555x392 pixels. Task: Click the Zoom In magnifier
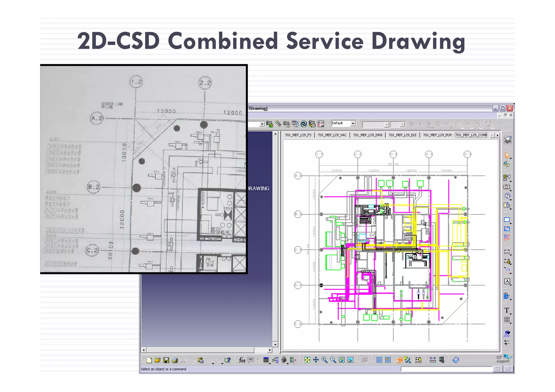tap(324, 360)
